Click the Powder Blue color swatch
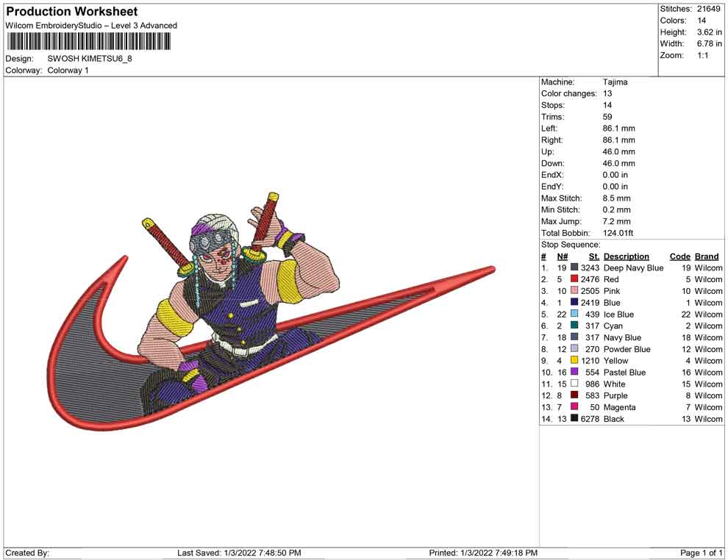This screenshot has height=560, width=728. tap(574, 348)
